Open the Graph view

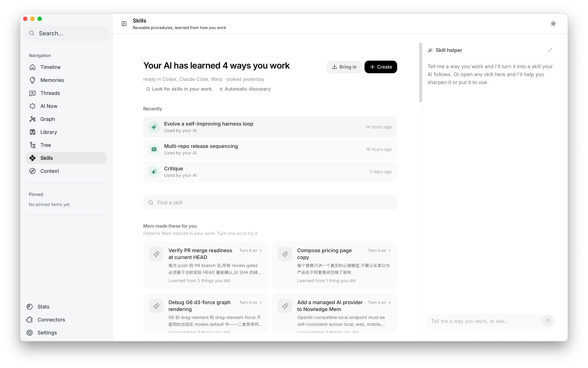click(x=66, y=119)
